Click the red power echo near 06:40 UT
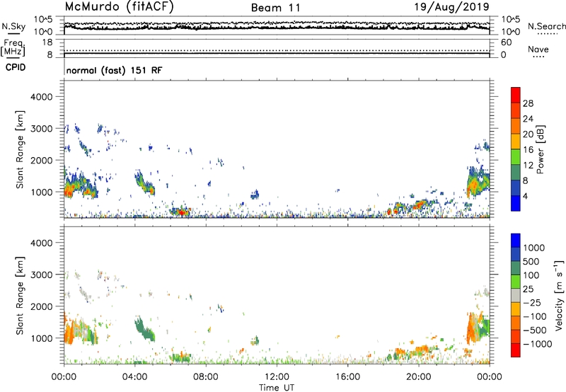The height and width of the screenshot is (392, 566). [182, 212]
